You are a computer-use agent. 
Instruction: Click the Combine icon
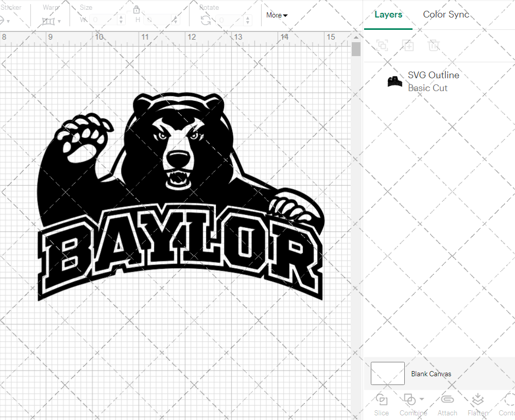click(x=410, y=400)
